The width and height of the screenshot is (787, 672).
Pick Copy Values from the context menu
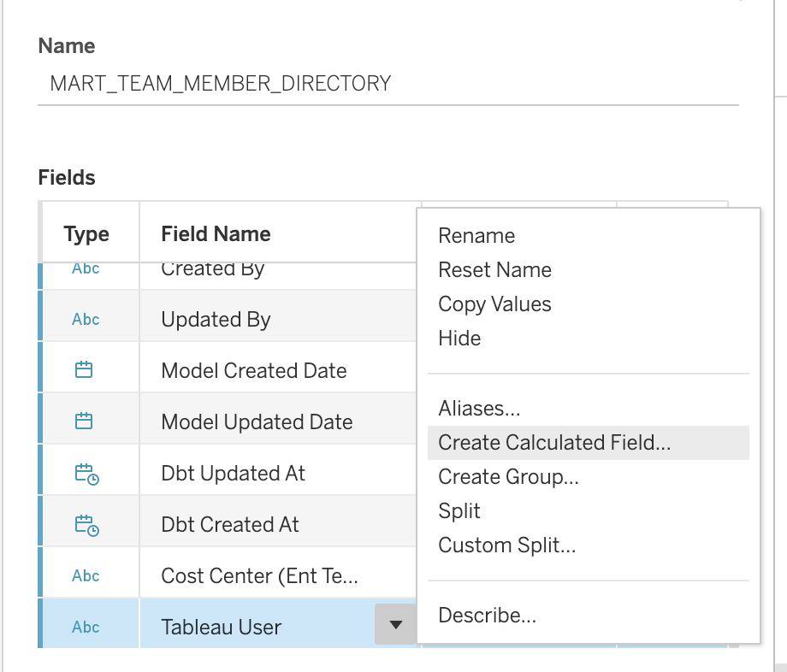click(494, 304)
